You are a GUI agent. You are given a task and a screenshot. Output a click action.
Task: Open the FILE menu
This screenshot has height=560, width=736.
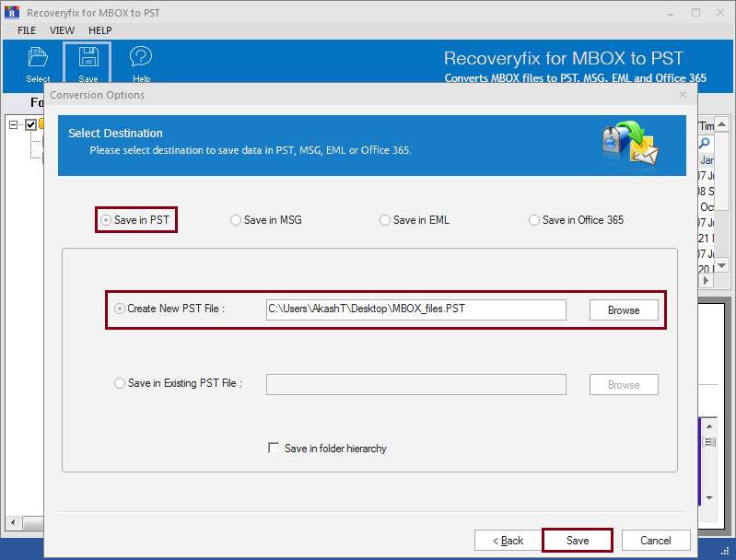tap(27, 30)
